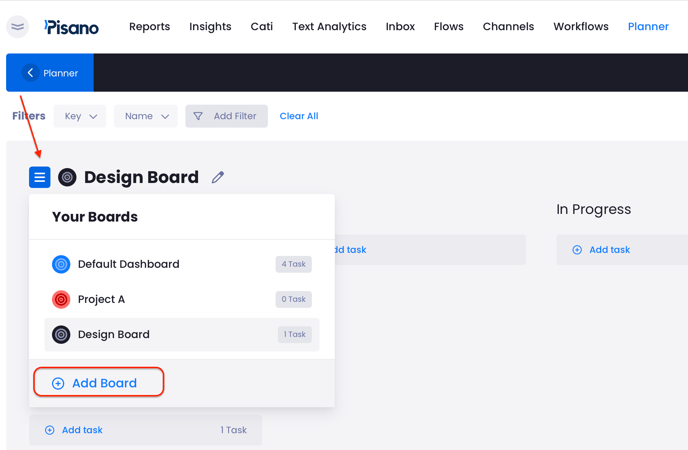Click the pencil icon to rename Design Board
The width and height of the screenshot is (688, 450).
pos(218,177)
